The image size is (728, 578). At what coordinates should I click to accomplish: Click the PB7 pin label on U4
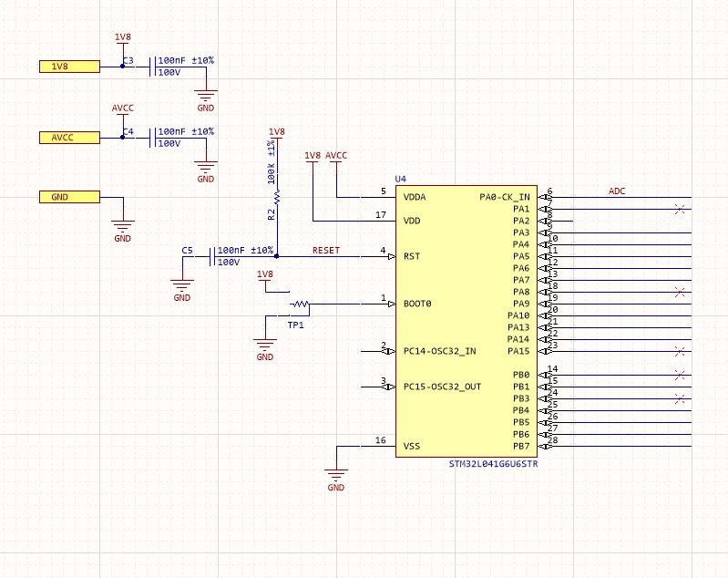click(x=521, y=446)
